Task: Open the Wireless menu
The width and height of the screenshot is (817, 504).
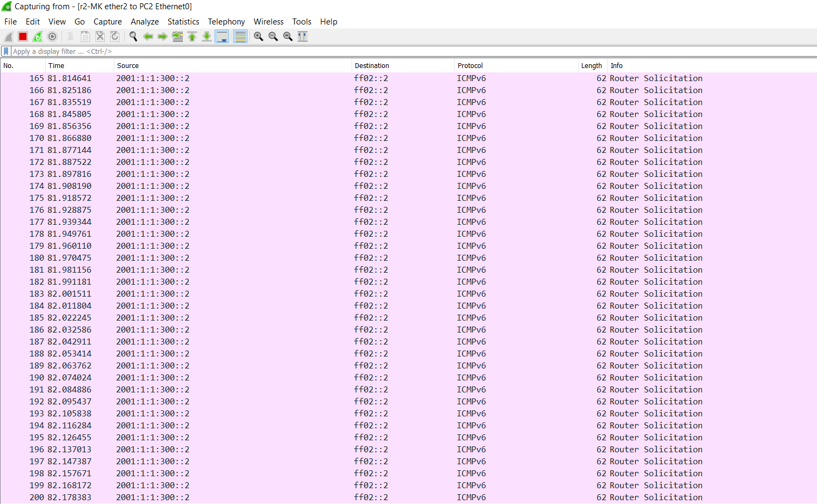Action: tap(268, 22)
